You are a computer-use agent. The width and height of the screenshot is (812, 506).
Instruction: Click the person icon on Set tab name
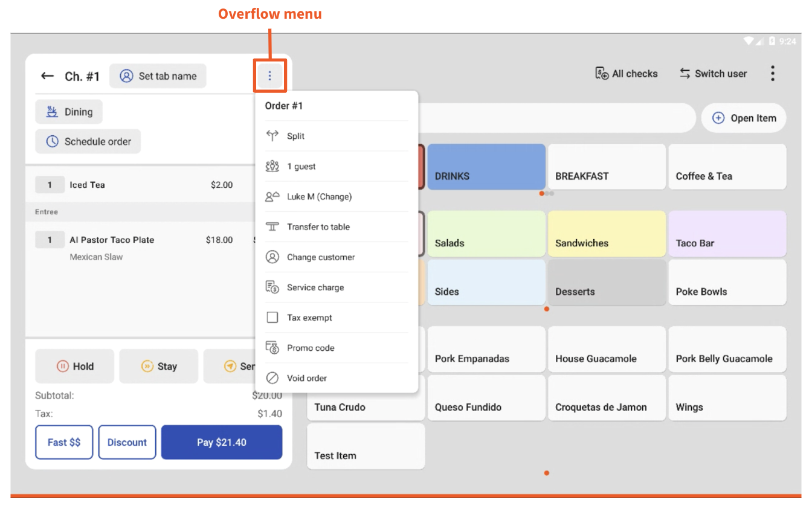coord(126,75)
